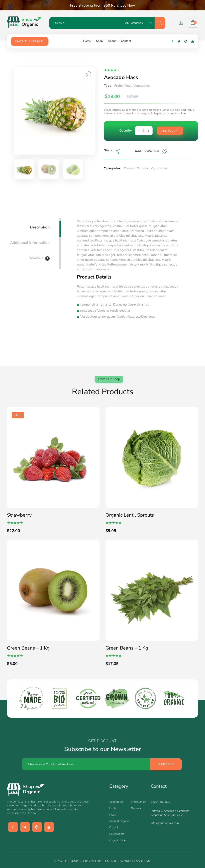Click the newsletter email address field

(x=86, y=764)
